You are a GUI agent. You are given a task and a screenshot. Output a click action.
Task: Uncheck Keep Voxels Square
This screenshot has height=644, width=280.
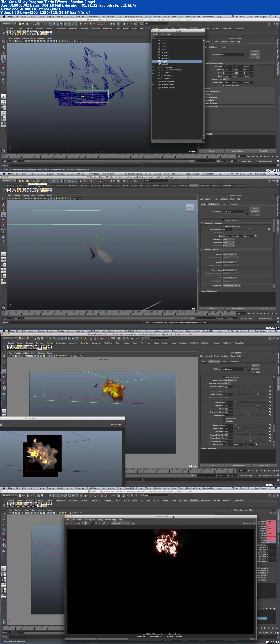pyautogui.click(x=223, y=226)
